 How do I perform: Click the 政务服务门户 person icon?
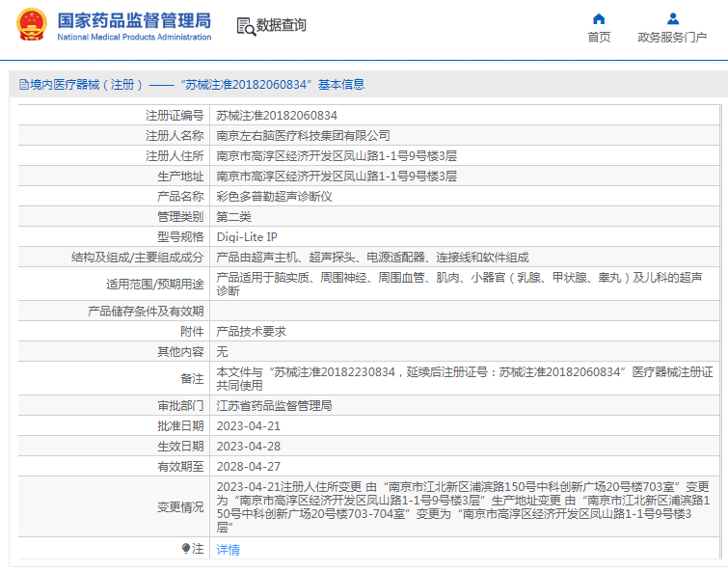[x=672, y=18]
